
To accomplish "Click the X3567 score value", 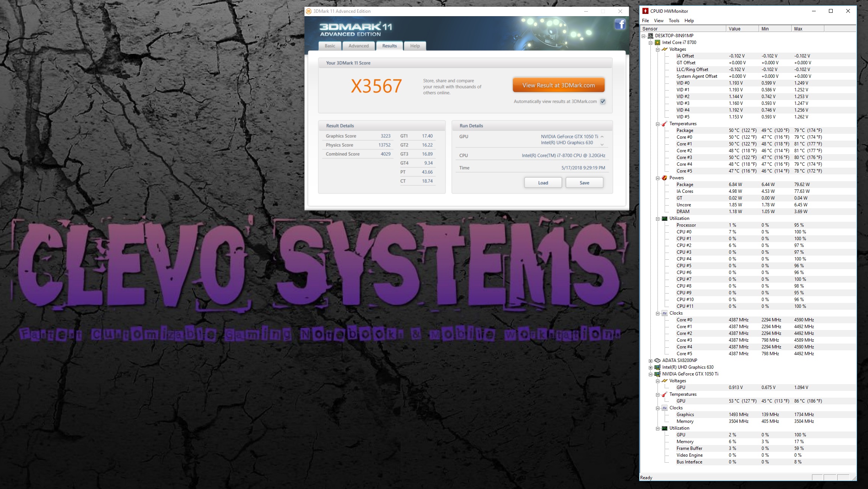I will (376, 86).
